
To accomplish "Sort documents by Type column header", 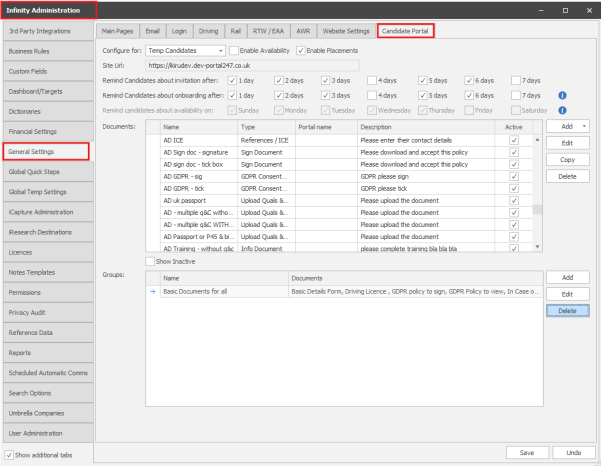I will [266, 127].
